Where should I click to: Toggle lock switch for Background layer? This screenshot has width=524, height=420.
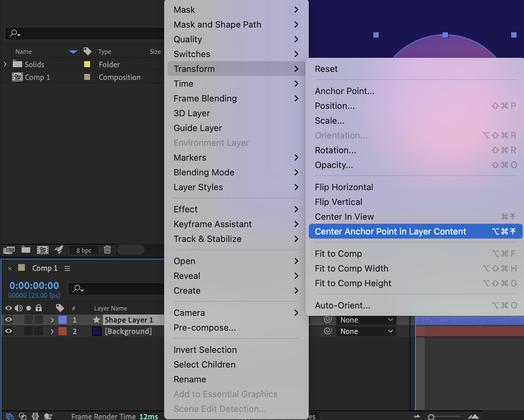coord(39,331)
